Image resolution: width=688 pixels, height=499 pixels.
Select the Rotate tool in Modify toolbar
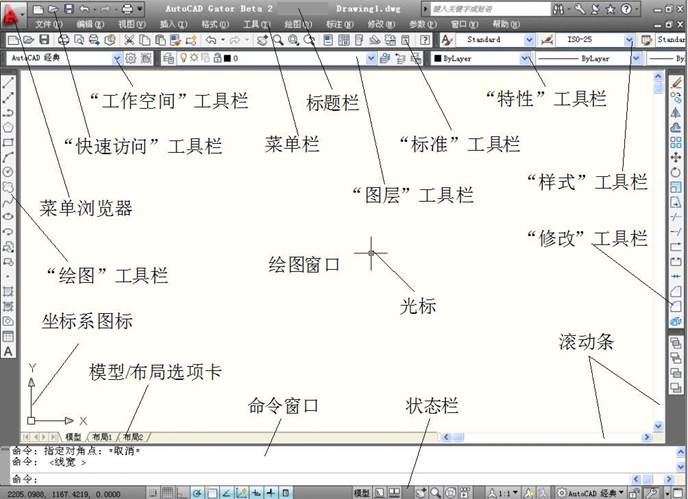676,172
